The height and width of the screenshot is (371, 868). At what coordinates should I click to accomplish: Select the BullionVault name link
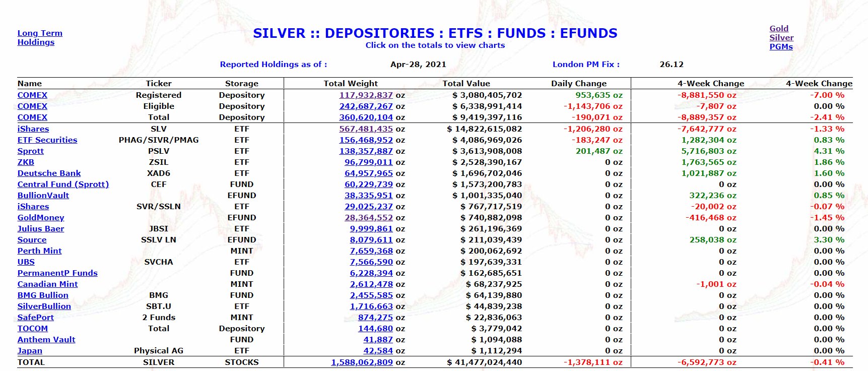pyautogui.click(x=43, y=196)
